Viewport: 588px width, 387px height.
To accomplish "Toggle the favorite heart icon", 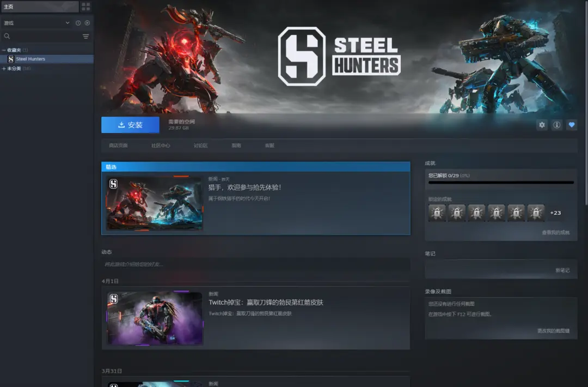I will tap(572, 125).
